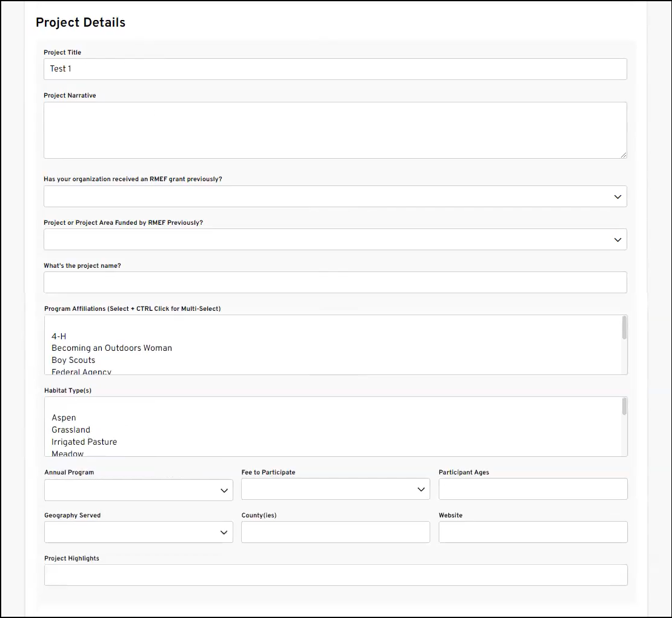This screenshot has height=618, width=672.
Task: Click the Program Affiliations list scrollbar
Action: [624, 328]
